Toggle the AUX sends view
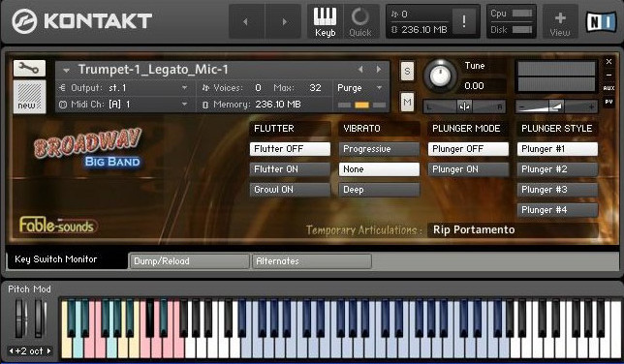This screenshot has height=364, width=624. coord(608,88)
